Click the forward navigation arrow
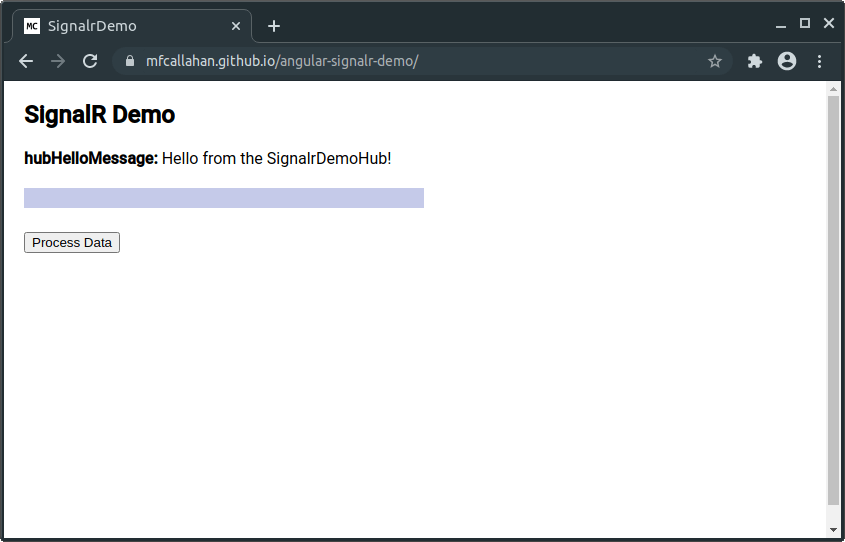 pos(58,61)
